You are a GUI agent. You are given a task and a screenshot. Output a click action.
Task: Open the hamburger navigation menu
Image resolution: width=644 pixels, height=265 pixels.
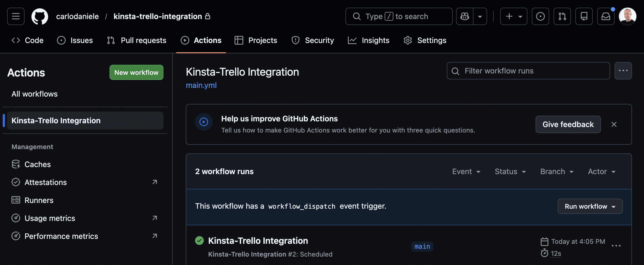point(15,16)
